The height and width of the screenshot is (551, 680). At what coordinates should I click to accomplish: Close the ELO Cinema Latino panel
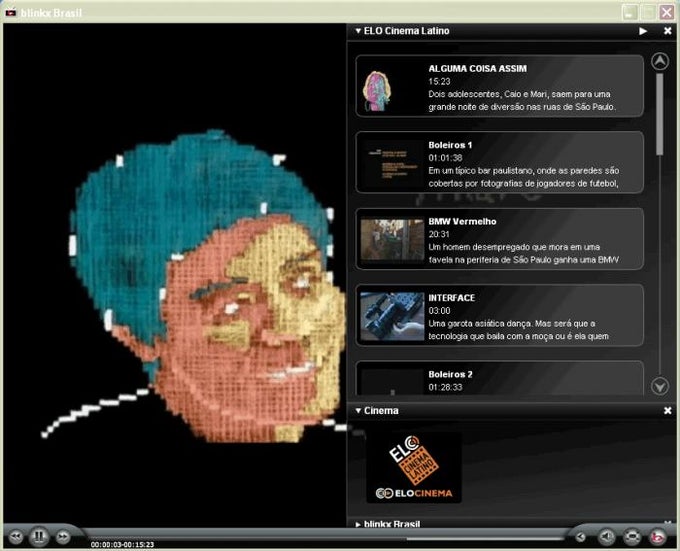668,31
